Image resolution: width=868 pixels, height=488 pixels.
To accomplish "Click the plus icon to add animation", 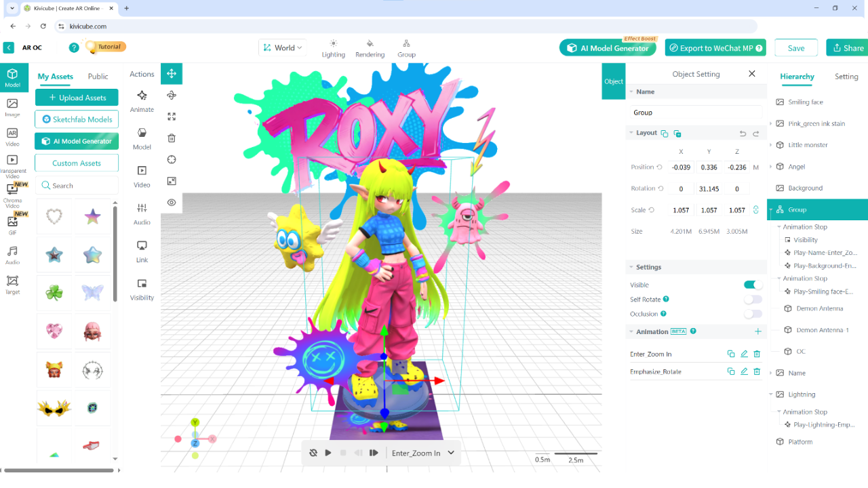I will click(x=757, y=331).
